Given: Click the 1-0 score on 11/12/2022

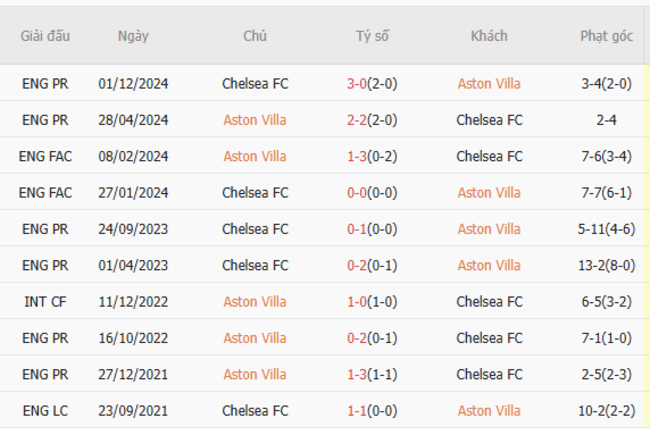Looking at the screenshot, I should (358, 302).
